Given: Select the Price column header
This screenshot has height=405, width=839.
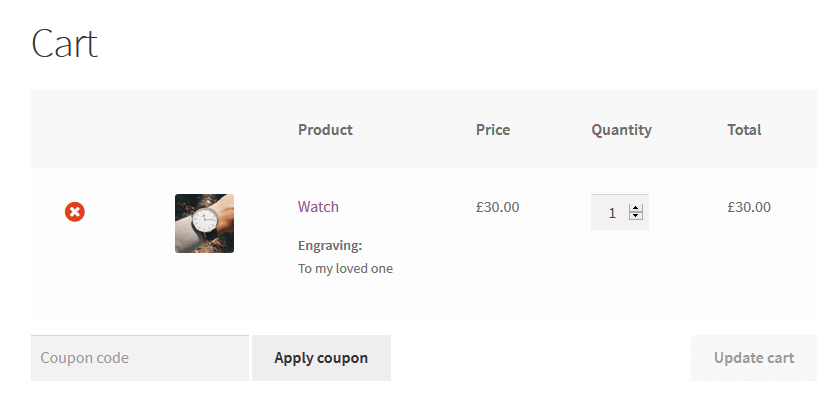Looking at the screenshot, I should click(x=493, y=129).
